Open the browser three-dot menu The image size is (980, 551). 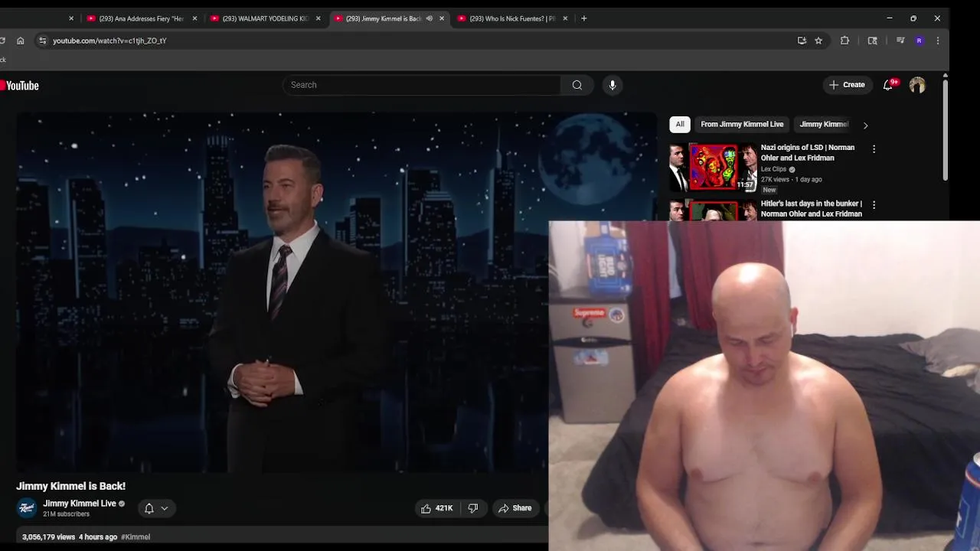938,41
